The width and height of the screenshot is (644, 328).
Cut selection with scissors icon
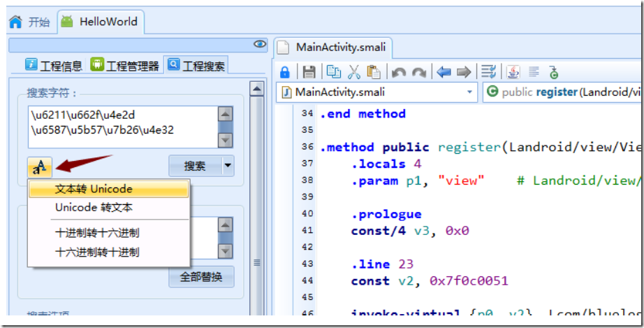pyautogui.click(x=353, y=72)
